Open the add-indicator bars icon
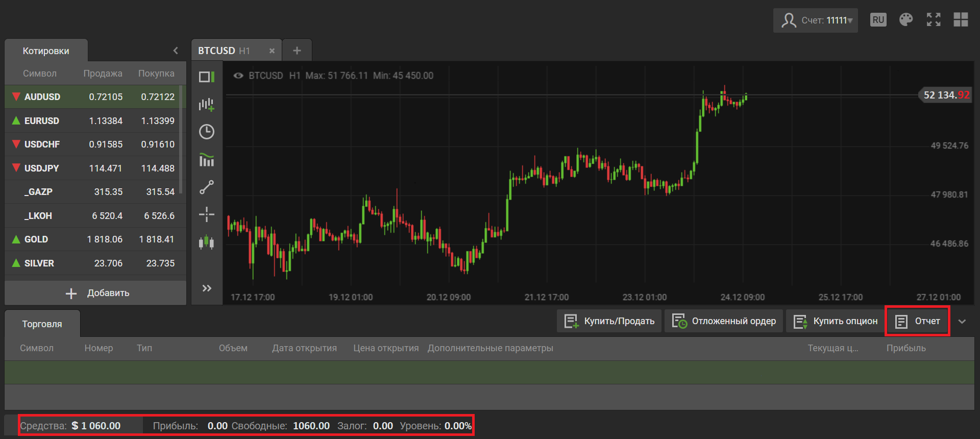This screenshot has width=980, height=439. click(207, 105)
